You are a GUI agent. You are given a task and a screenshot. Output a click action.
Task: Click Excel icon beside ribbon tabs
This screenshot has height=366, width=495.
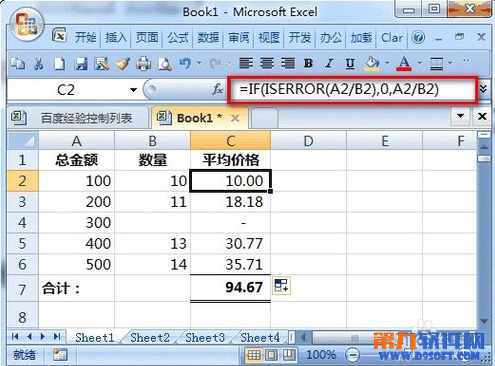pos(59,35)
